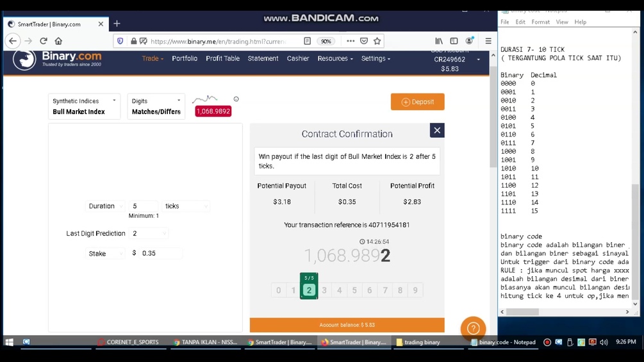Open Firefox library icon
The width and height of the screenshot is (644, 362).
click(x=439, y=41)
